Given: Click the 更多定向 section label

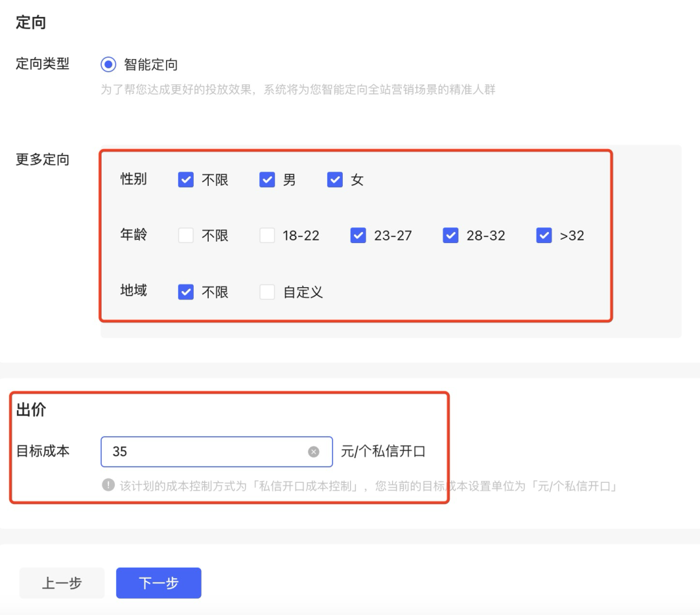Looking at the screenshot, I should coord(41,159).
